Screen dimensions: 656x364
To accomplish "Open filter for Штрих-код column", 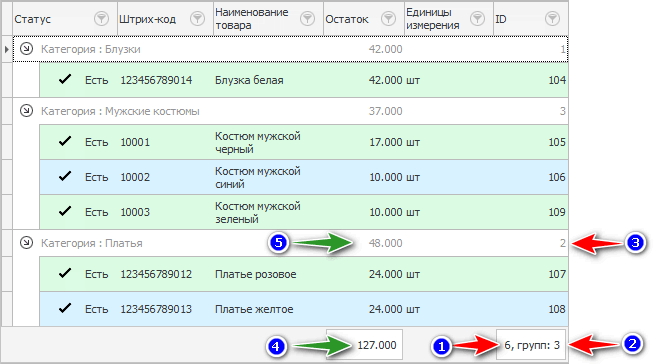I will [x=197, y=19].
